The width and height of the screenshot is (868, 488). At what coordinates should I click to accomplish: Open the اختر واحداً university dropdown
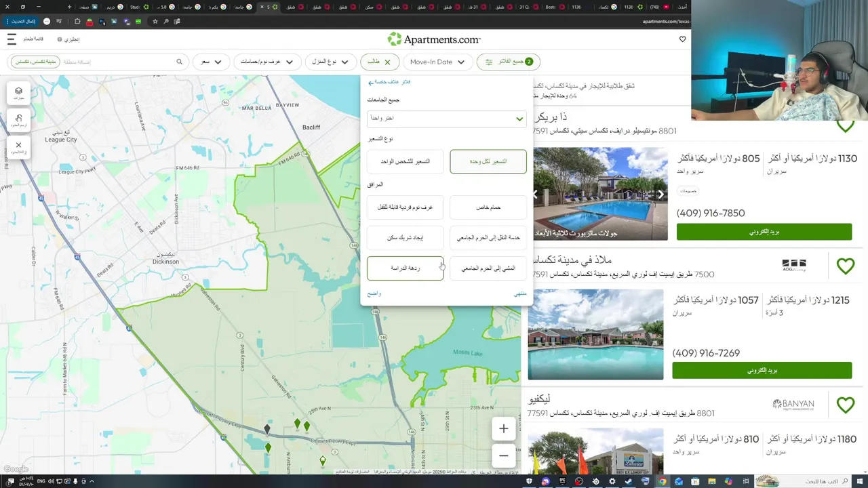pyautogui.click(x=447, y=119)
